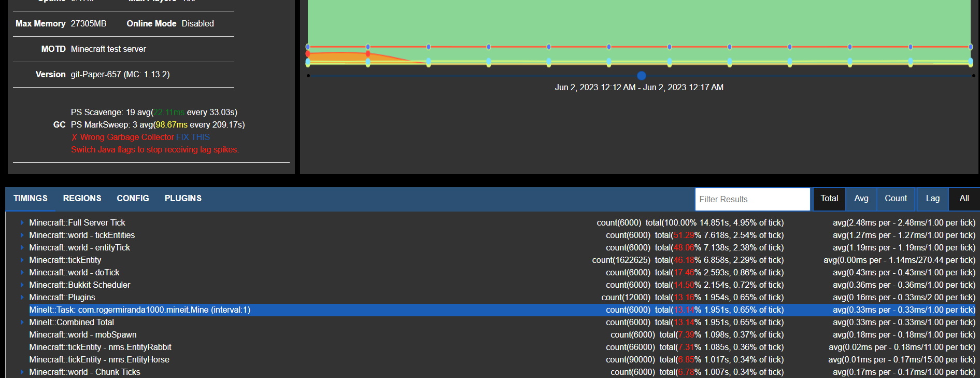
Task: Click the blue time range slider handle
Action: tap(642, 76)
